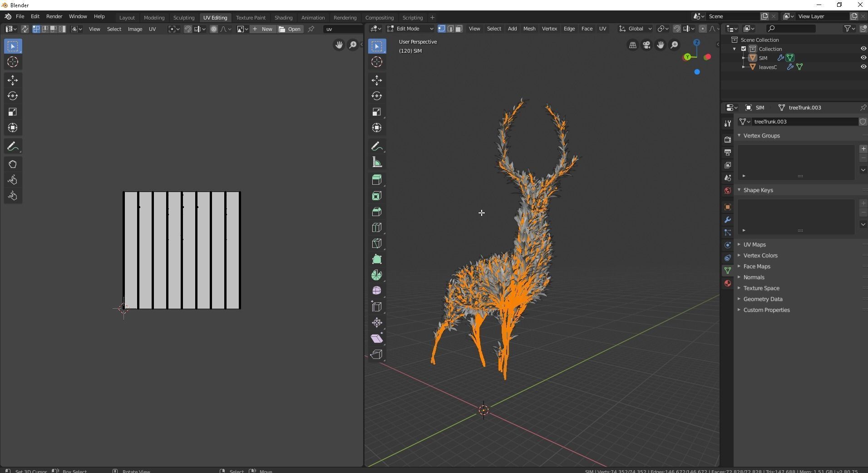The image size is (868, 473).
Task: Select the Edge Slide tool
Action: pos(377,307)
